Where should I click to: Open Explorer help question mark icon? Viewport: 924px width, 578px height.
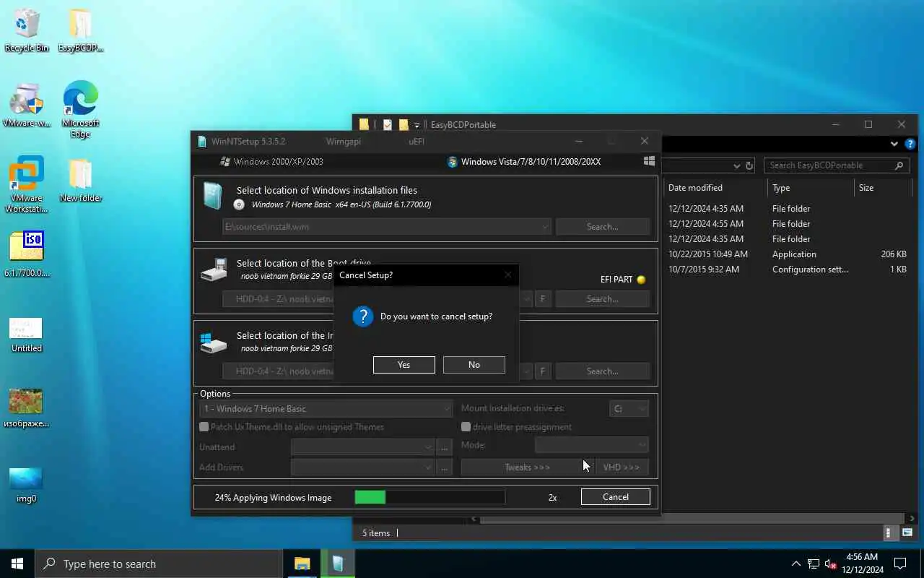[910, 144]
